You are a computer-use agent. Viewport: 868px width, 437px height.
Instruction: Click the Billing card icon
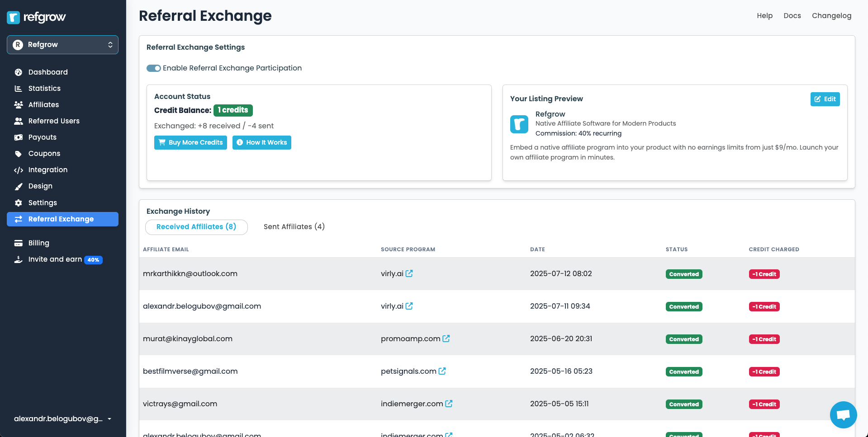[x=19, y=243]
